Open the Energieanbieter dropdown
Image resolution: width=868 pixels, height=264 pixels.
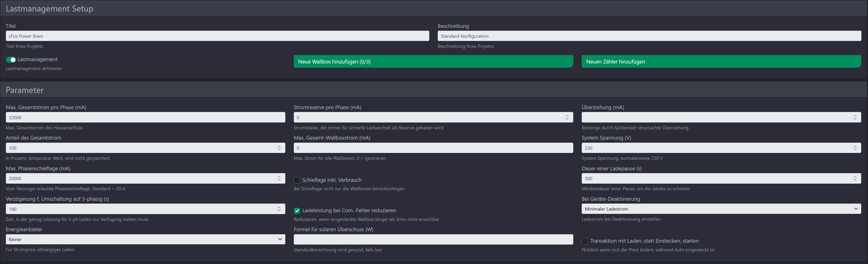pos(145,239)
